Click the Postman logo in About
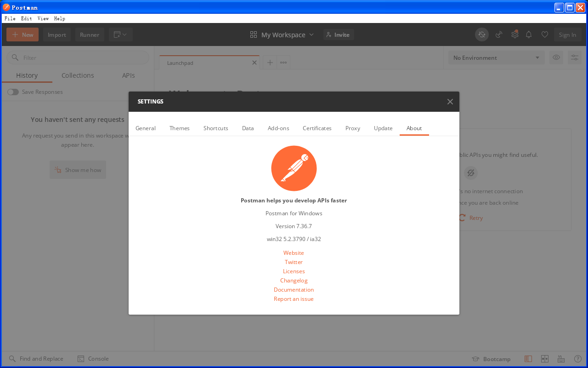This screenshot has width=588, height=368. (294, 168)
